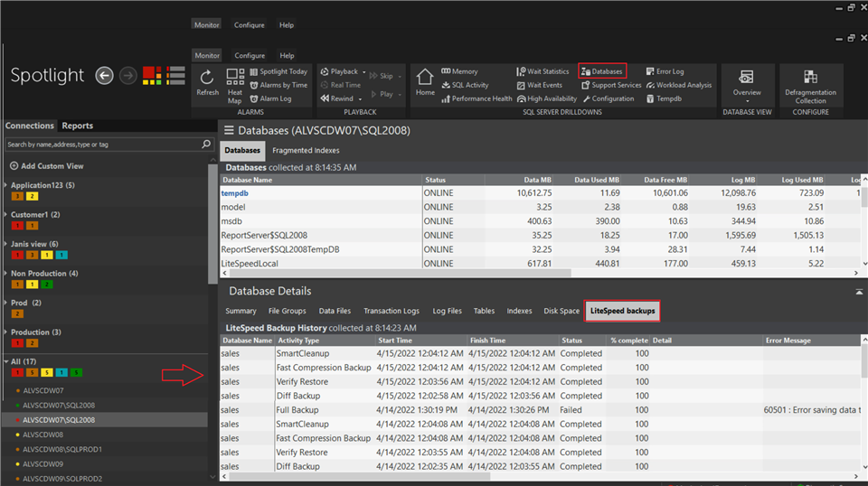Image resolution: width=868 pixels, height=486 pixels.
Task: Open Defragmentation Collection settings
Action: [x=810, y=86]
